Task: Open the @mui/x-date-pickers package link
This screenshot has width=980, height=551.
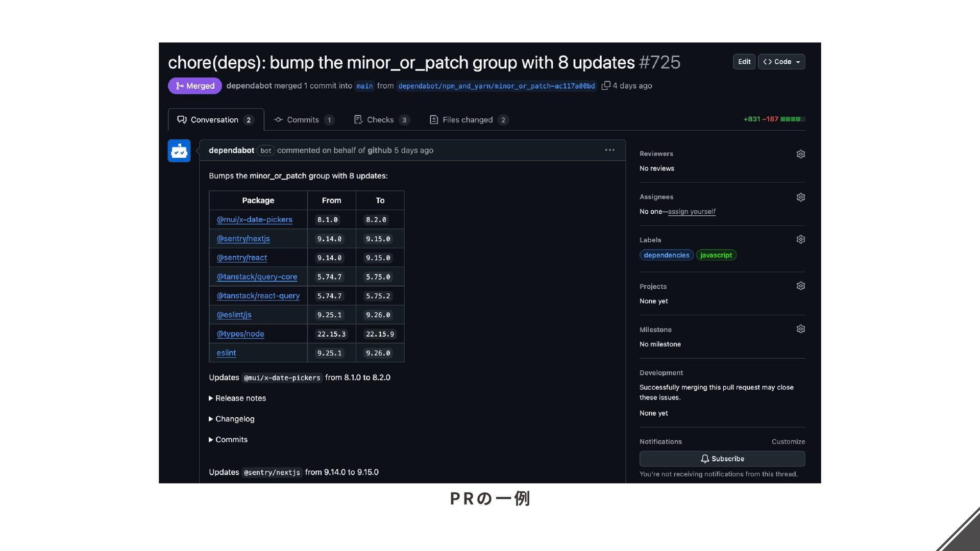Action: point(254,220)
